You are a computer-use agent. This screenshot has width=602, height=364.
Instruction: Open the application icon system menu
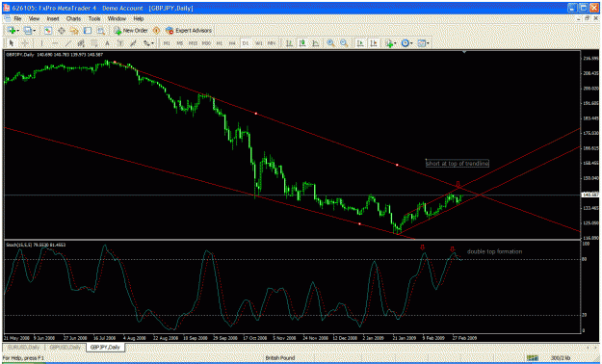coord(7,8)
